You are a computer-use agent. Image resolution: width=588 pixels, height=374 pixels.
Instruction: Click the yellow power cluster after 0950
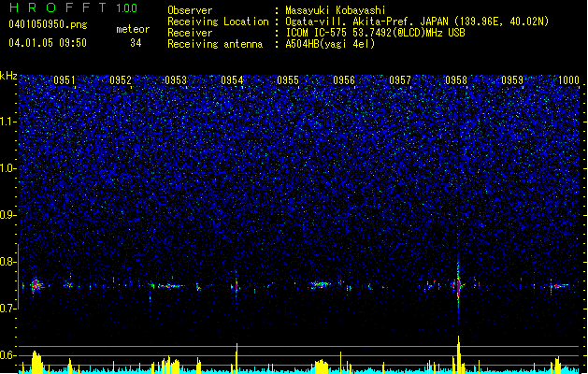tap(36, 362)
